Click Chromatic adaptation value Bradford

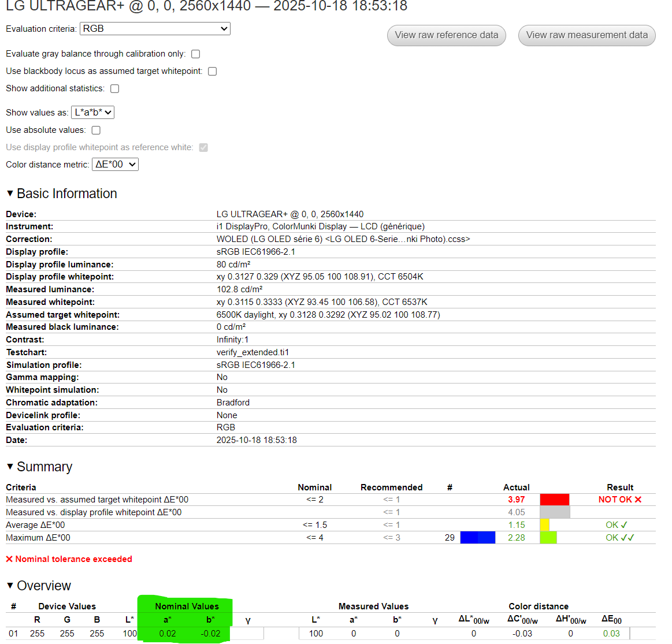[233, 403]
